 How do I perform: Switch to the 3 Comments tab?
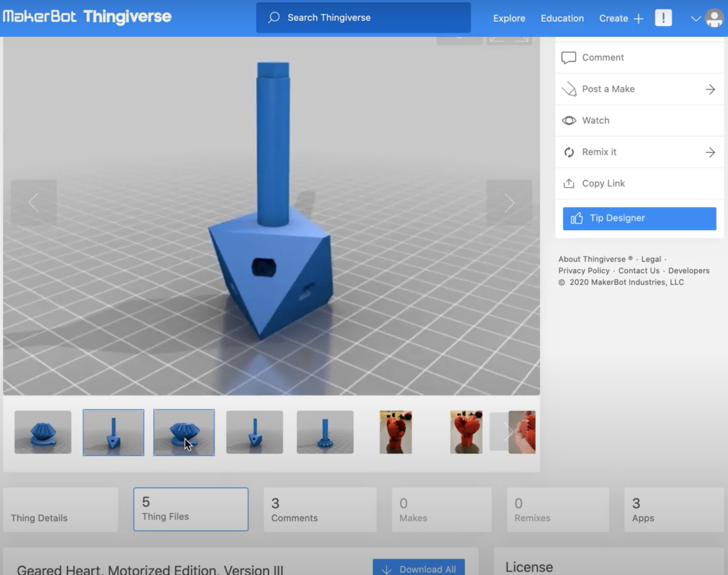[320, 510]
